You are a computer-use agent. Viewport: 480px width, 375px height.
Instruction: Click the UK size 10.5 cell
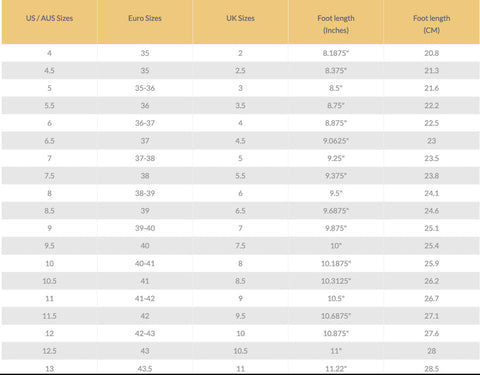pos(240,351)
